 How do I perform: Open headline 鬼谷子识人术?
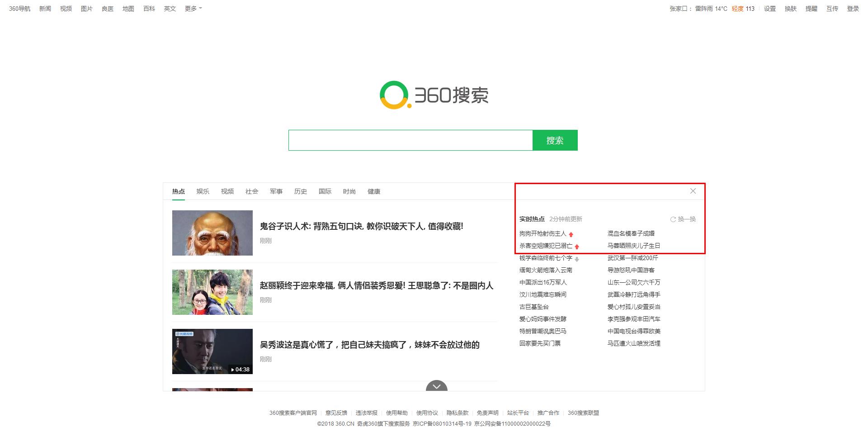pyautogui.click(x=362, y=226)
